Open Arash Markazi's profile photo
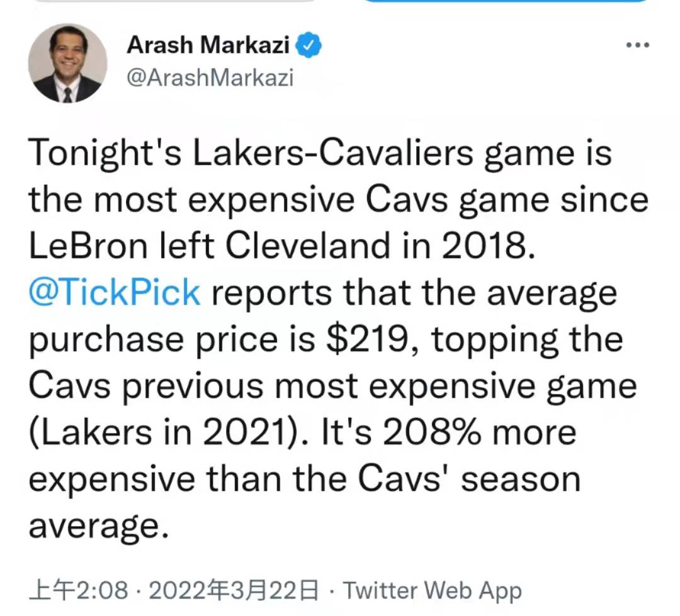This screenshot has width=680, height=616. pos(67,64)
